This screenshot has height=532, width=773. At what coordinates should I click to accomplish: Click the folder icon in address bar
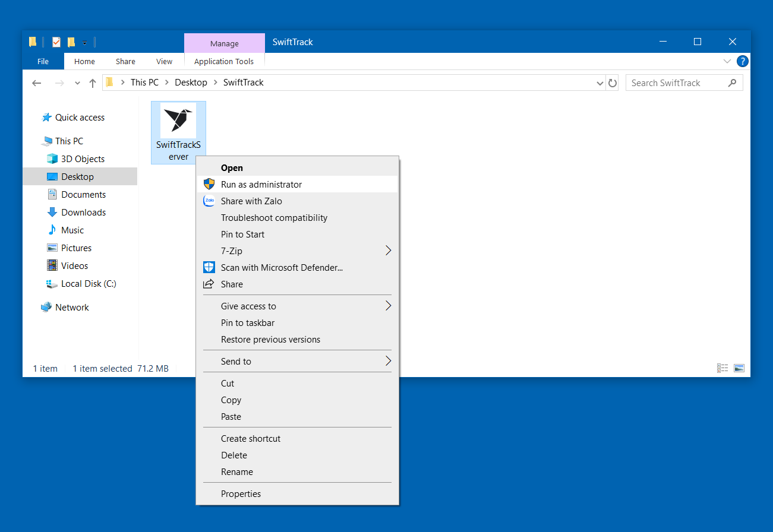[109, 83]
